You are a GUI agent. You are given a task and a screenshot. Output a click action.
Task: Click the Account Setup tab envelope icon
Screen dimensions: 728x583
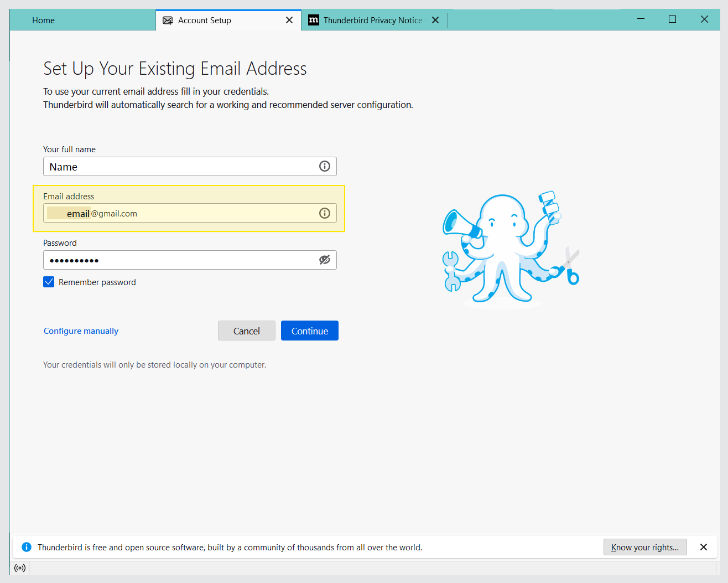click(x=168, y=20)
